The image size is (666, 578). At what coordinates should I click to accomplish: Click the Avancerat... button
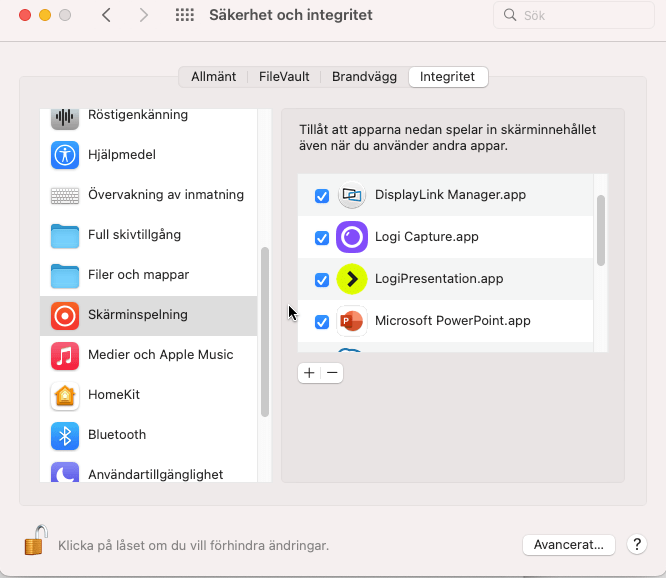coord(568,545)
